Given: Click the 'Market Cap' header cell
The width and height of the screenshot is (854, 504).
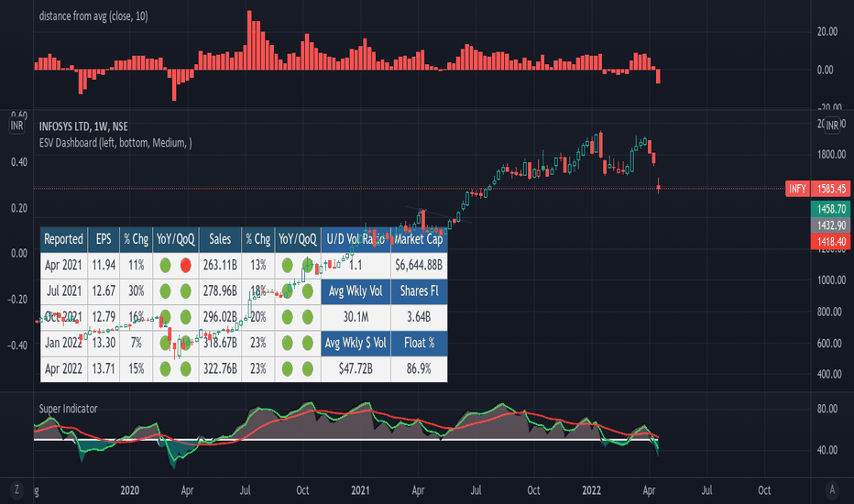Looking at the screenshot, I should click(x=419, y=239).
